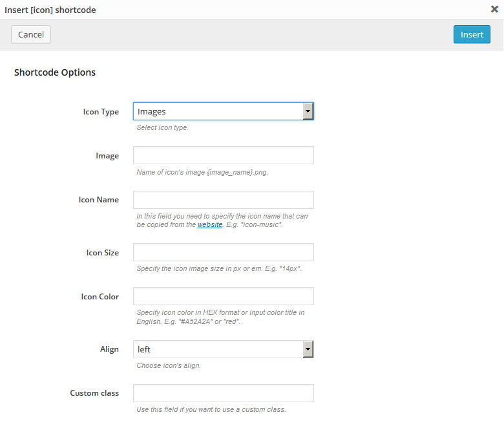The image size is (504, 441).
Task: Click the Icon Type dropdown arrow
Action: click(308, 111)
